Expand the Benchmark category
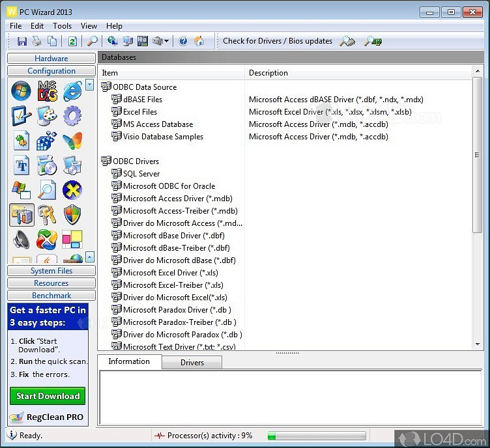This screenshot has height=448, width=490. click(x=51, y=296)
